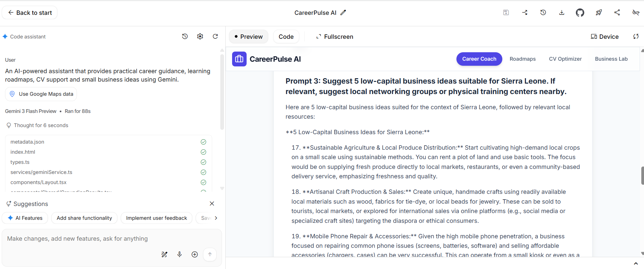Viewport: 644px width, 269px height.
Task: Start voice input with microphone icon
Action: (179, 255)
